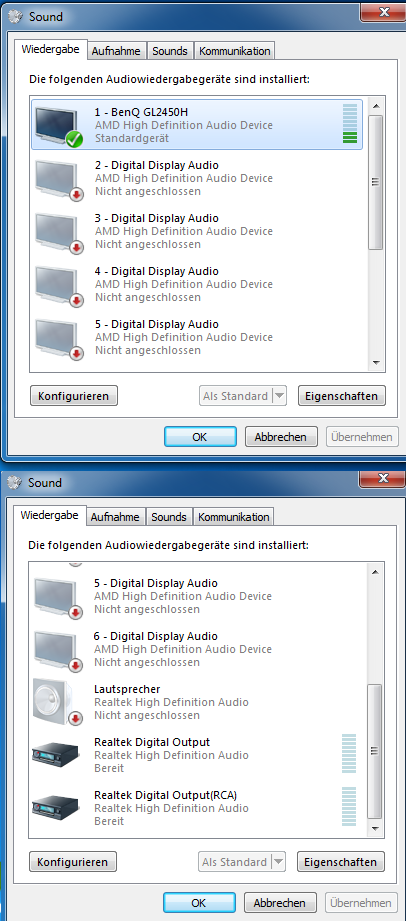
Task: Click scrollbar thumb in lower device list
Action: [375, 751]
